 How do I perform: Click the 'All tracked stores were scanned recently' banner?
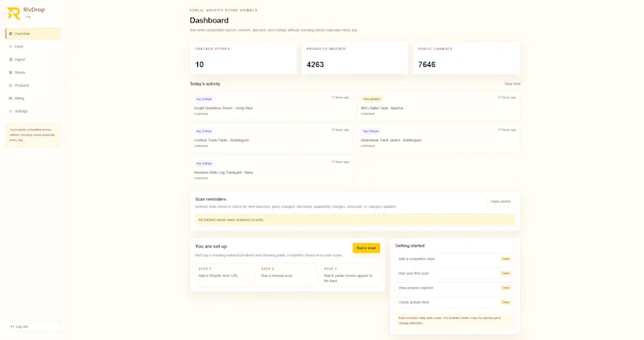coord(355,220)
